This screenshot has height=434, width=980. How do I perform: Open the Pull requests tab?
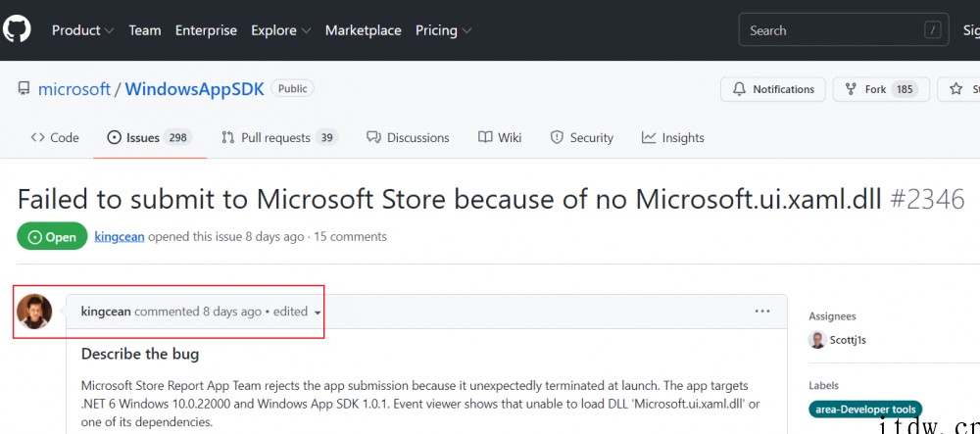click(280, 137)
